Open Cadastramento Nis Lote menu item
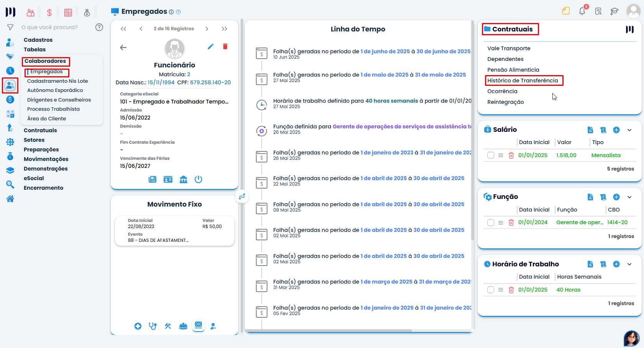The height and width of the screenshot is (348, 644). [x=57, y=81]
